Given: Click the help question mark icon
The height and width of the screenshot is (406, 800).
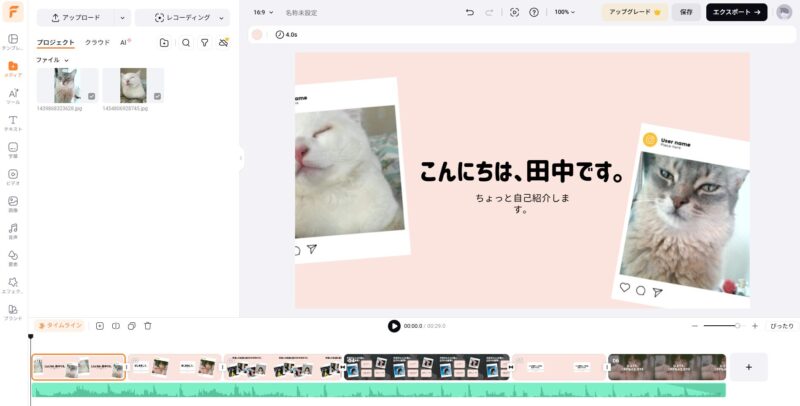Looking at the screenshot, I should pyautogui.click(x=534, y=12).
